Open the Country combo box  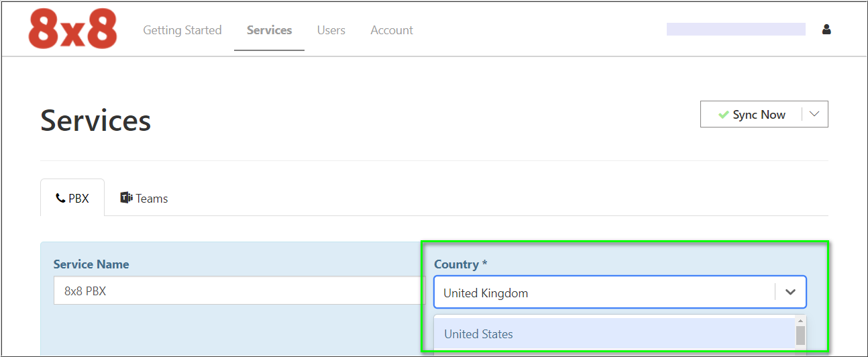pyautogui.click(x=620, y=293)
